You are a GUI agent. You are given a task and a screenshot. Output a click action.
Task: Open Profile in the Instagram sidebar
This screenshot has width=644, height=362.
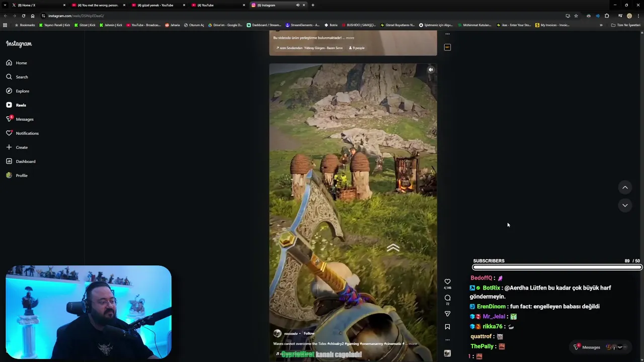(17, 175)
